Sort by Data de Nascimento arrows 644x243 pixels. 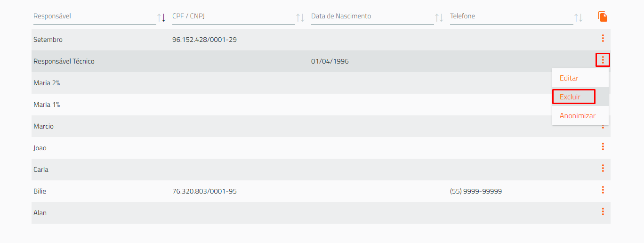439,18
